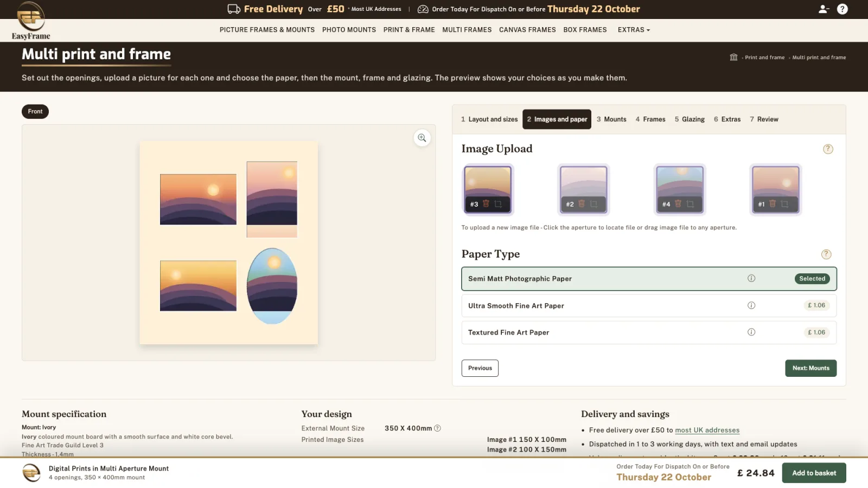Open help next to External Mount Size
Screen dimensions: 868x488
(437, 428)
